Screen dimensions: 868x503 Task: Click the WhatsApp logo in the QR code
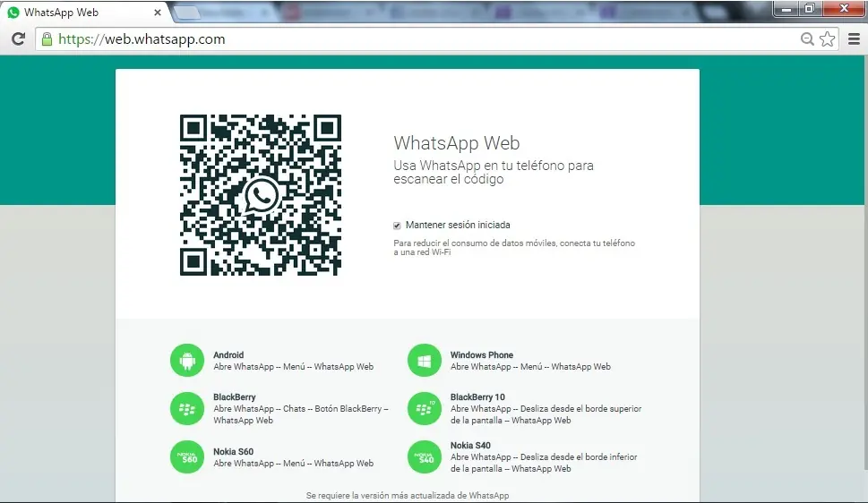coord(261,195)
